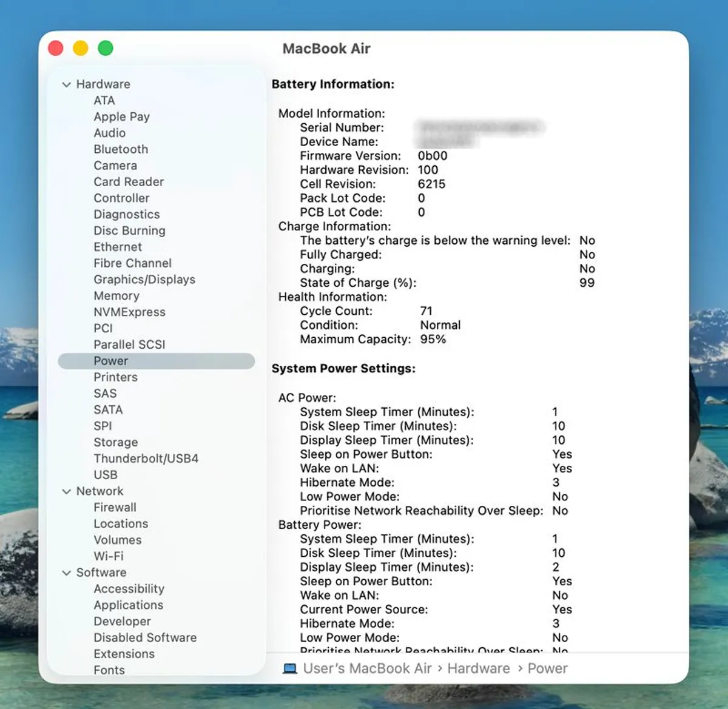Screen dimensions: 728x709
Task: Open Firewall information
Action: [115, 508]
